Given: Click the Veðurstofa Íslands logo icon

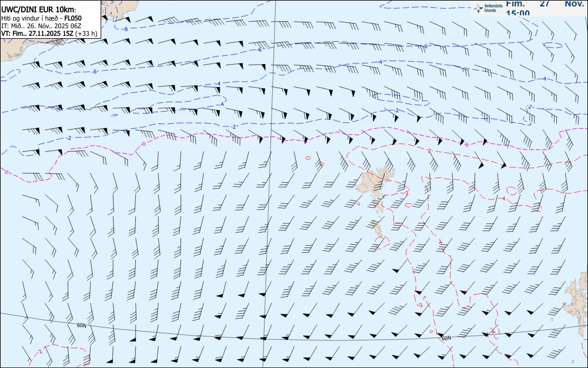Looking at the screenshot, I should (x=479, y=8).
